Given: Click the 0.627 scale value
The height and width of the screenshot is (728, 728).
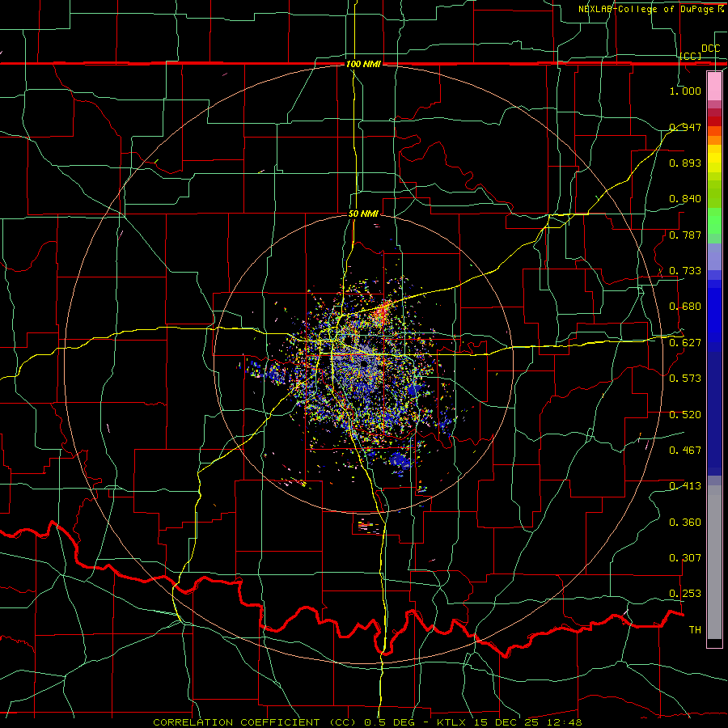Looking at the screenshot, I should point(685,343).
